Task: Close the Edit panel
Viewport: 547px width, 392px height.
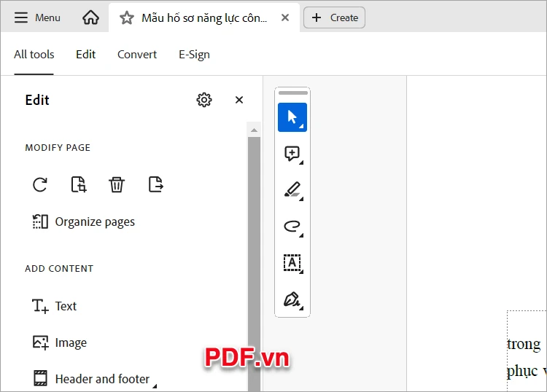Action: click(x=239, y=100)
